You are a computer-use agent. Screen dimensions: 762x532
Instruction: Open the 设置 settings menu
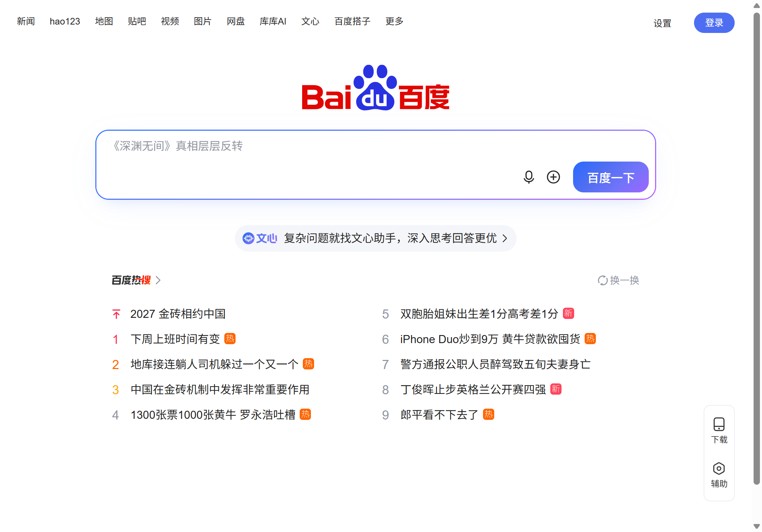tap(662, 23)
